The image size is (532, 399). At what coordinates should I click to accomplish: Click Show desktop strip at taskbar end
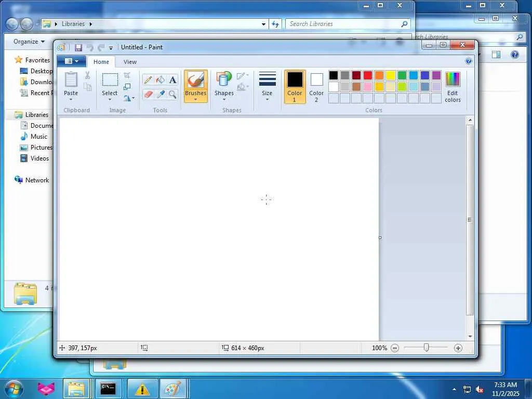click(x=529, y=389)
